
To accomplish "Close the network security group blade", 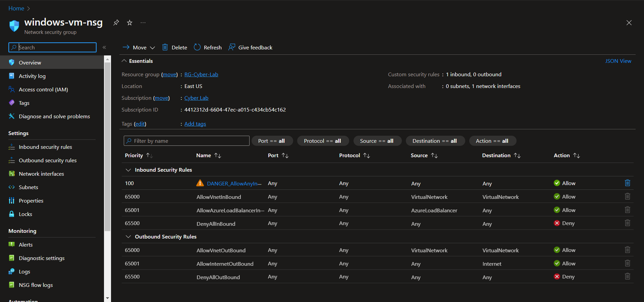I will (x=629, y=23).
